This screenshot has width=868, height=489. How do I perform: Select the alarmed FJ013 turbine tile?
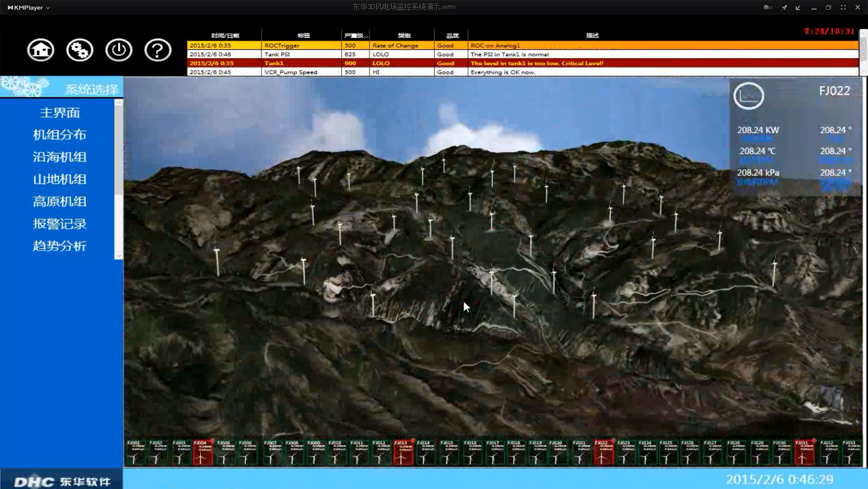(x=402, y=452)
